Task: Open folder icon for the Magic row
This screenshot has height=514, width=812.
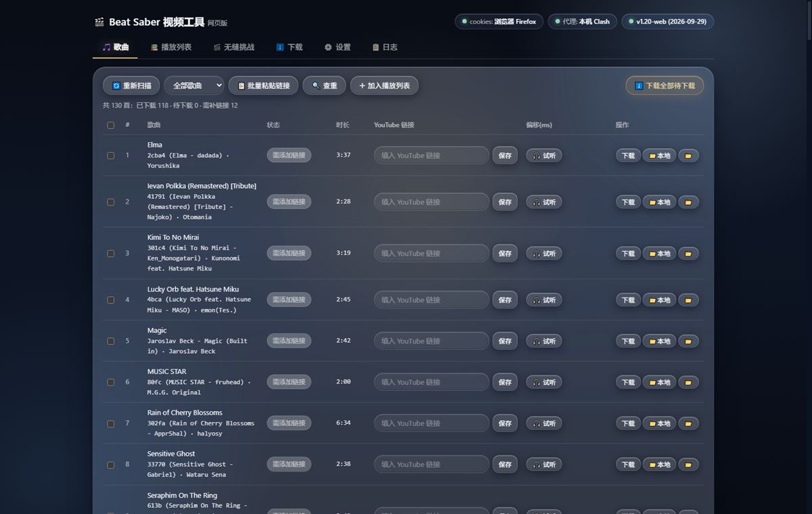Action: point(688,342)
